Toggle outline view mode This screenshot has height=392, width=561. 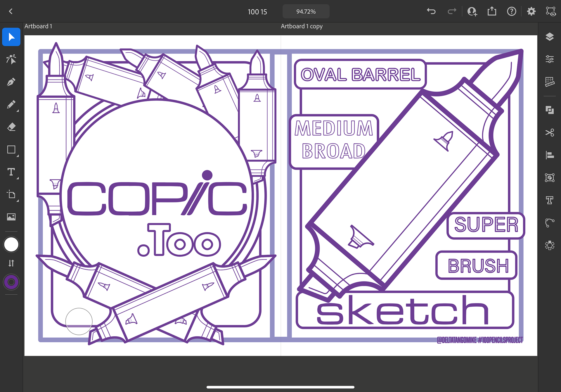pos(551,11)
